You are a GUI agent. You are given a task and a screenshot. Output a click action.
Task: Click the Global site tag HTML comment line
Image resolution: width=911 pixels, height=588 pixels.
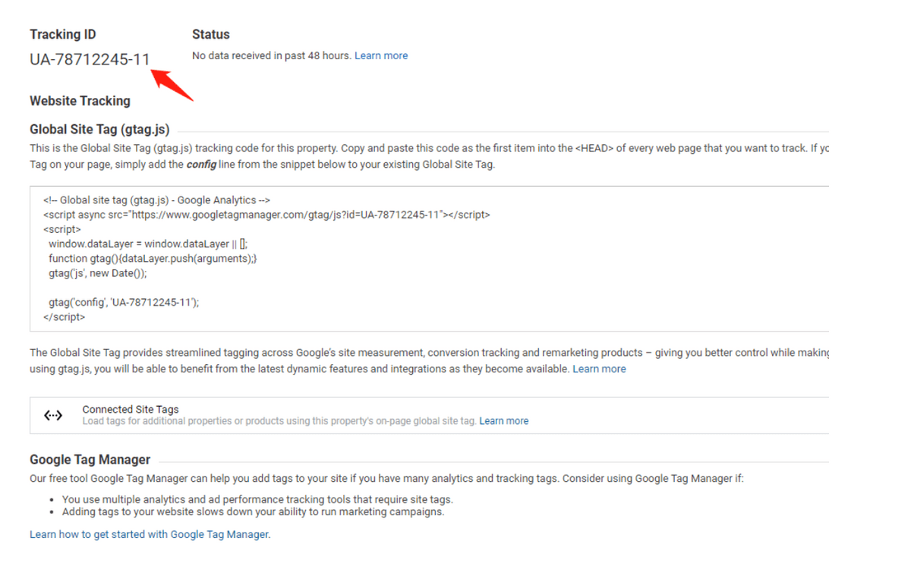pyautogui.click(x=156, y=200)
